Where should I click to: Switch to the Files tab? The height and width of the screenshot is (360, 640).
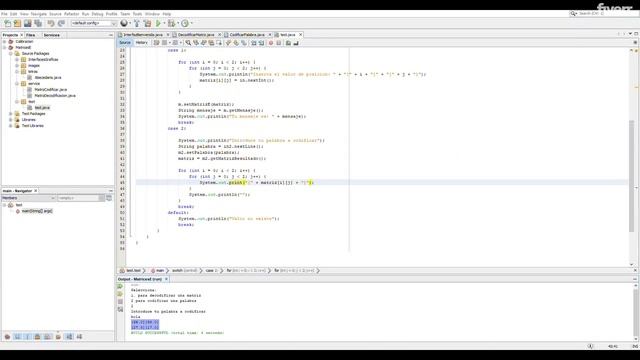click(31, 35)
